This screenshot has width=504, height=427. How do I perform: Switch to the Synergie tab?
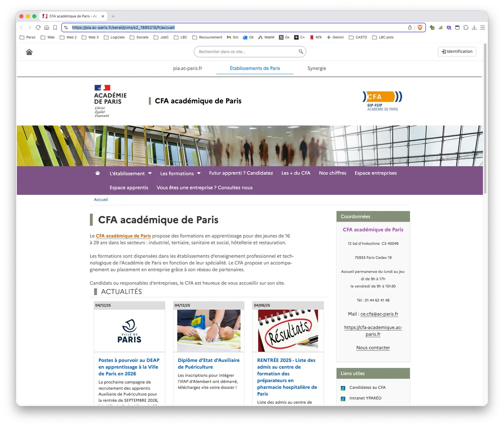click(317, 68)
